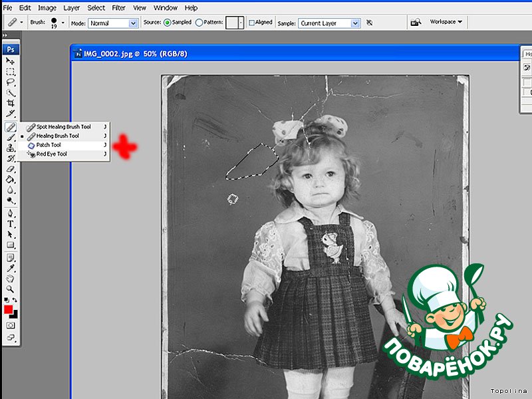Viewport: 532px width, 399px height.
Task: Open the Sample Current Layer dropdown
Action: point(329,23)
